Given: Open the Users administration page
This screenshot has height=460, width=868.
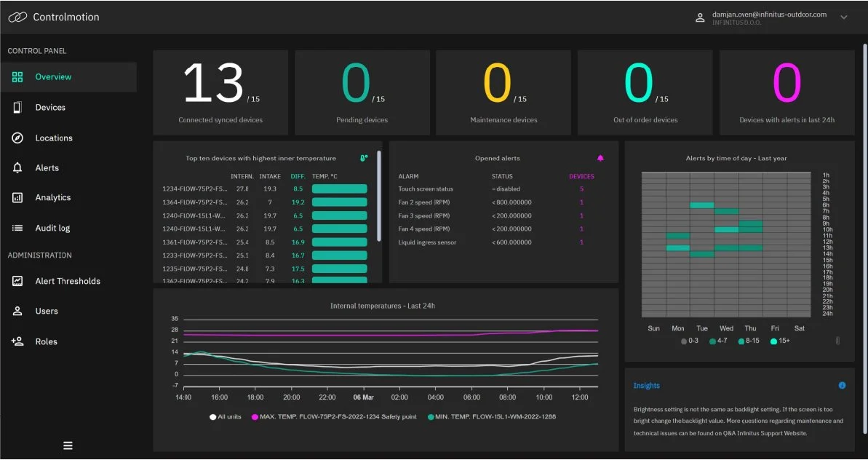Looking at the screenshot, I should [x=68, y=311].
